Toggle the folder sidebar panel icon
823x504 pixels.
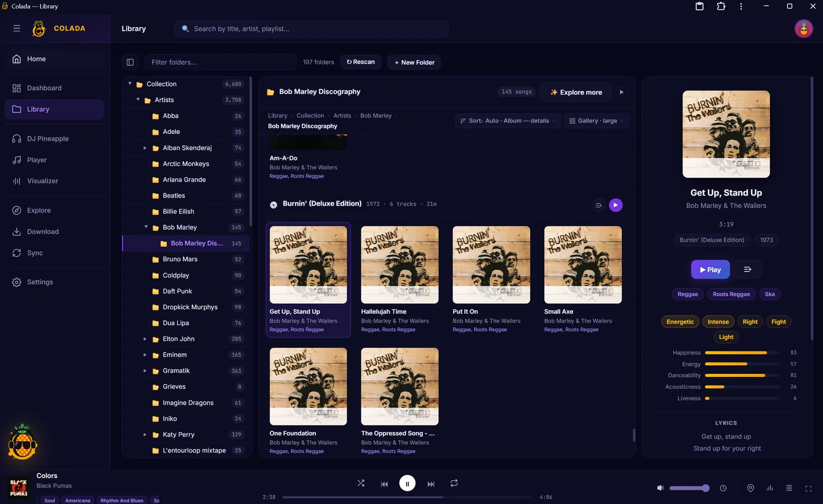click(x=130, y=62)
